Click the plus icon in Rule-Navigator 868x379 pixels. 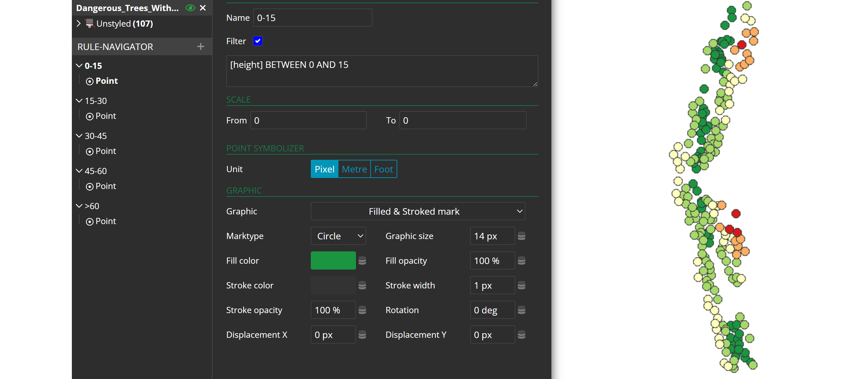coord(201,46)
